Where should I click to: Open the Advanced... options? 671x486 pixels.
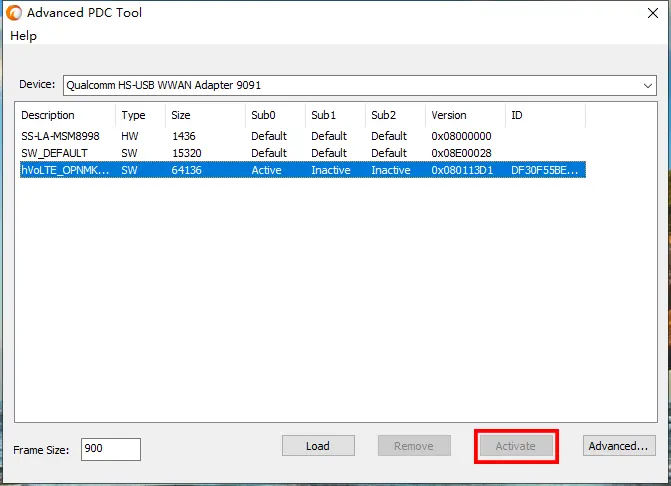click(619, 446)
